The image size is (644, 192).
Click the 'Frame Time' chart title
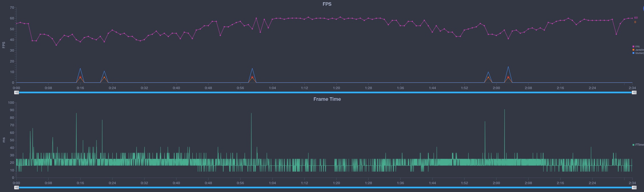click(327, 99)
